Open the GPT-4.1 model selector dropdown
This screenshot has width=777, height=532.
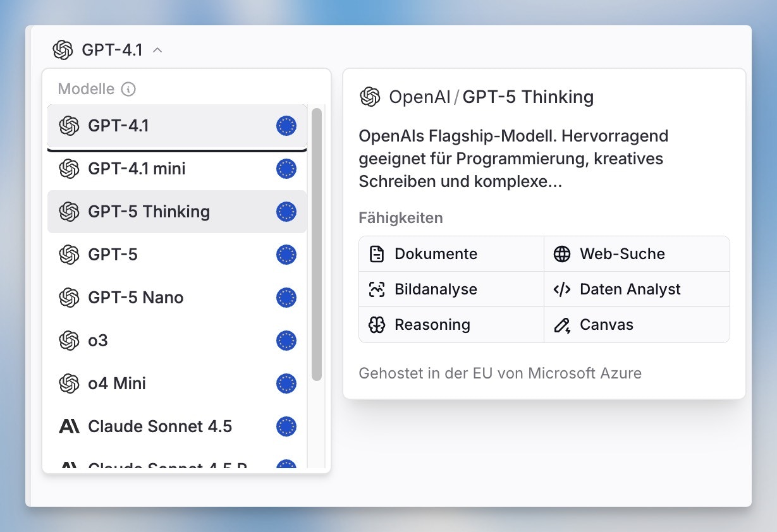point(108,50)
